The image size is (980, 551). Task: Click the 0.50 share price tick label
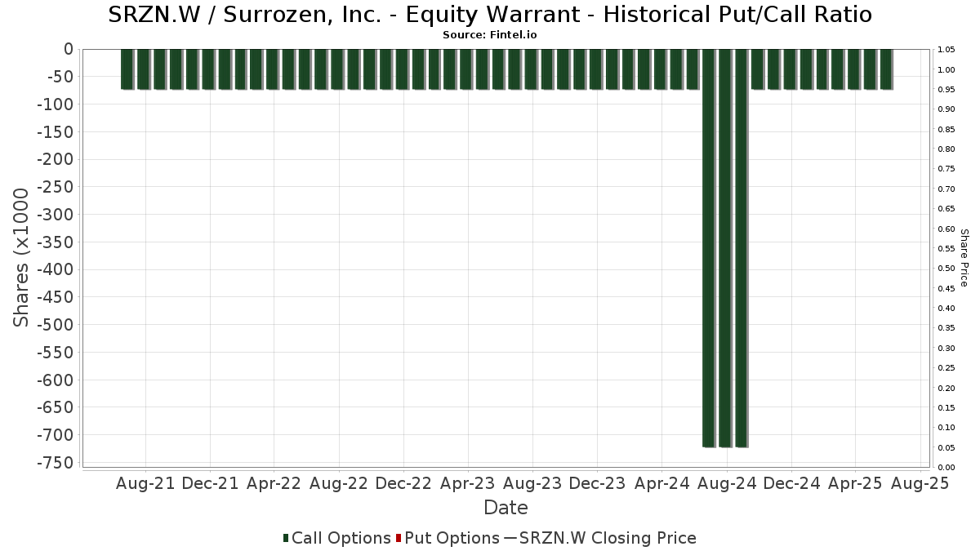(x=946, y=269)
